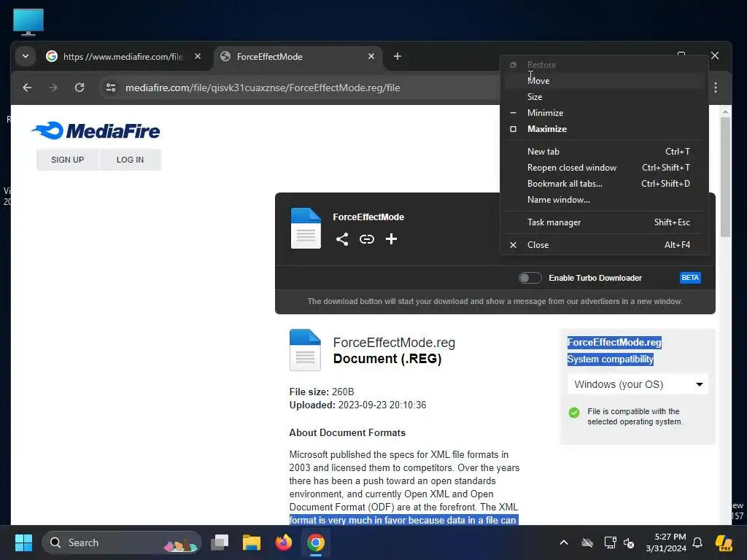The height and width of the screenshot is (560, 747).
Task: Enable the Turbo Downloader toggle
Action: [530, 278]
